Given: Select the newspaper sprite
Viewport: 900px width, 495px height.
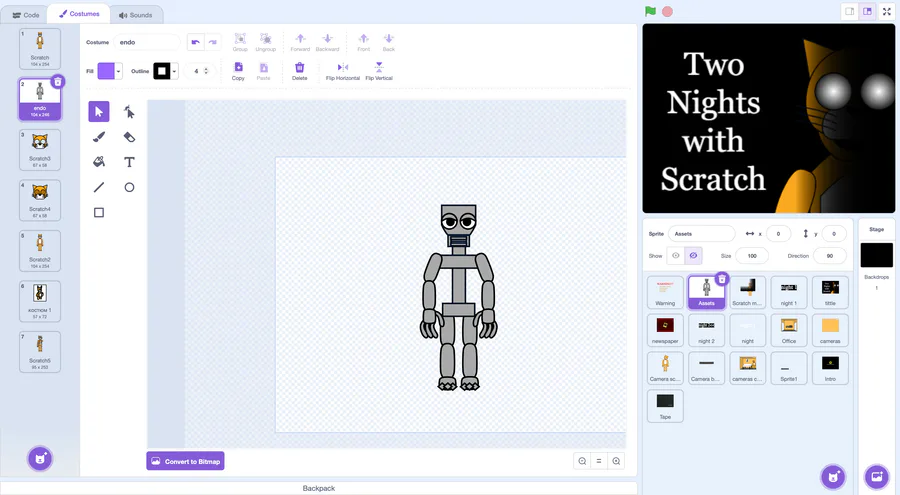Looking at the screenshot, I should (665, 330).
